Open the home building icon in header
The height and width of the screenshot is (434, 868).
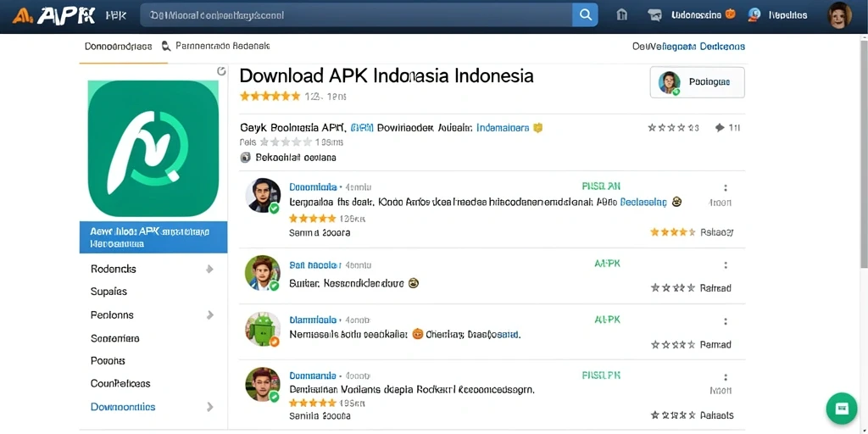[x=621, y=15]
